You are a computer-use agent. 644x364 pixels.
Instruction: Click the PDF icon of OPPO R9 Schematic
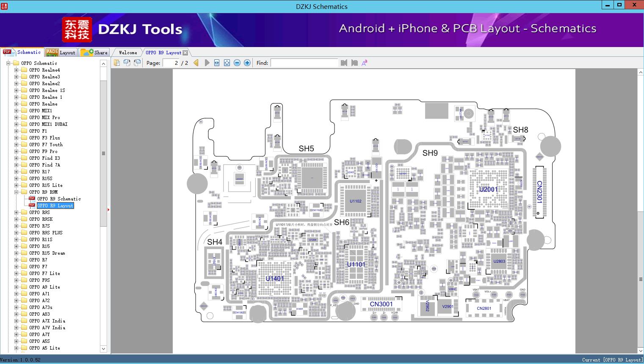(32, 198)
